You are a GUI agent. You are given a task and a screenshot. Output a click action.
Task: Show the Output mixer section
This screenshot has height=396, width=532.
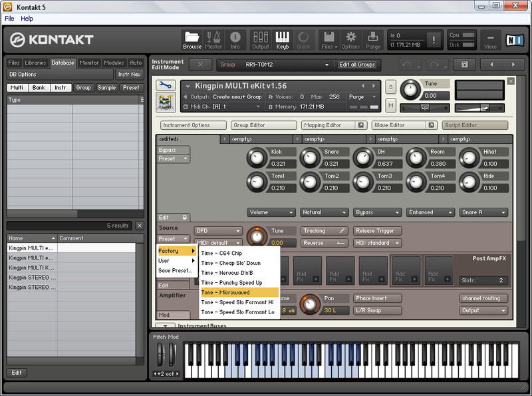261,39
